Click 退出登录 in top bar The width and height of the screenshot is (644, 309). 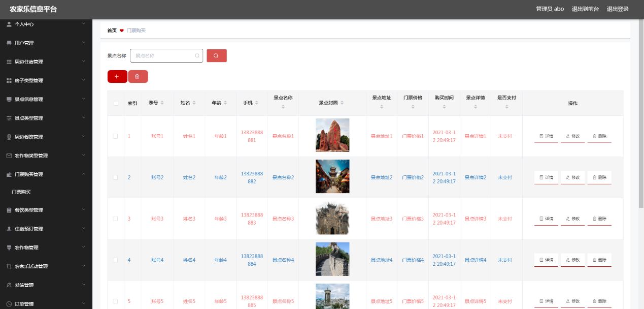[x=618, y=9]
